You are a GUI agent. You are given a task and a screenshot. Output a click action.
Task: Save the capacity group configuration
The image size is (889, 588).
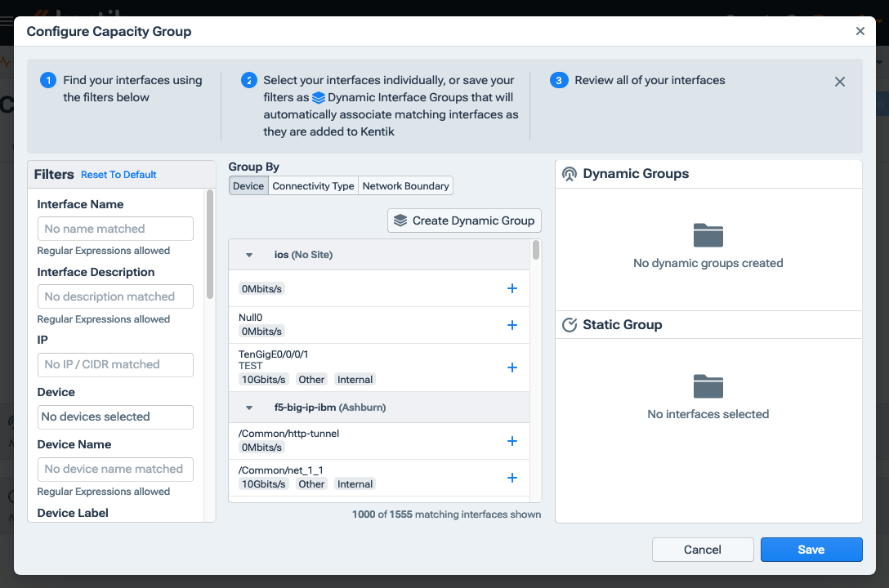811,549
